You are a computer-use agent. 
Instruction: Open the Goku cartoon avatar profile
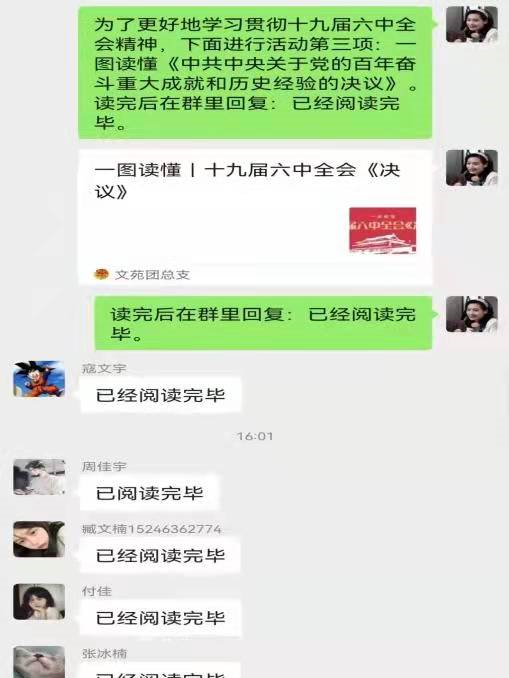[39, 379]
